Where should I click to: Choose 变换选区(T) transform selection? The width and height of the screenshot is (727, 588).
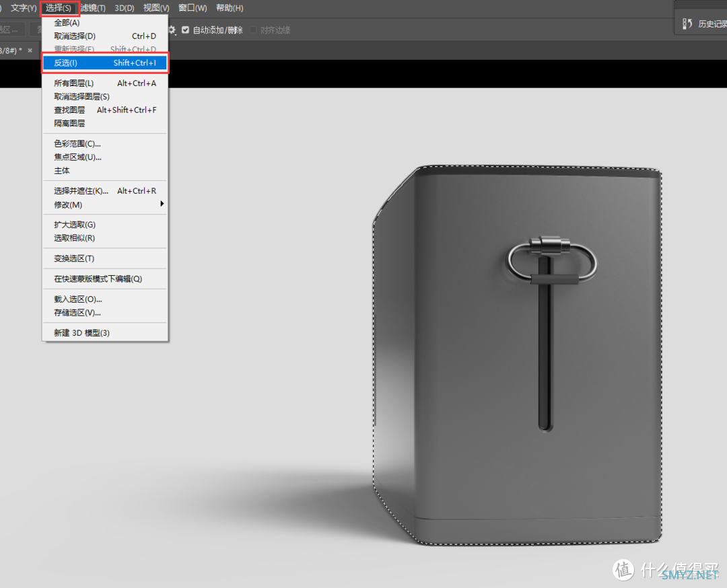105,258
